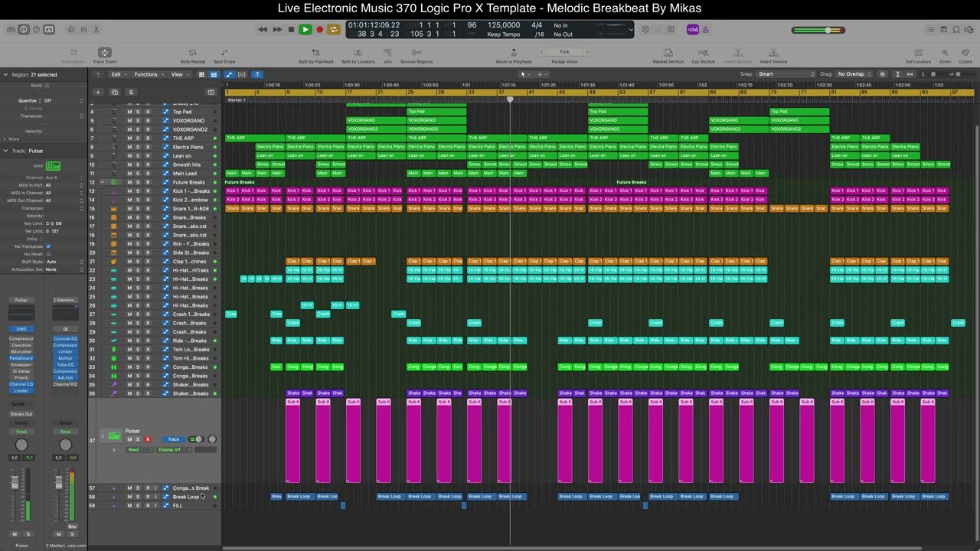980x551 pixels.
Task: Open the Colors palette icon
Action: tap(965, 53)
